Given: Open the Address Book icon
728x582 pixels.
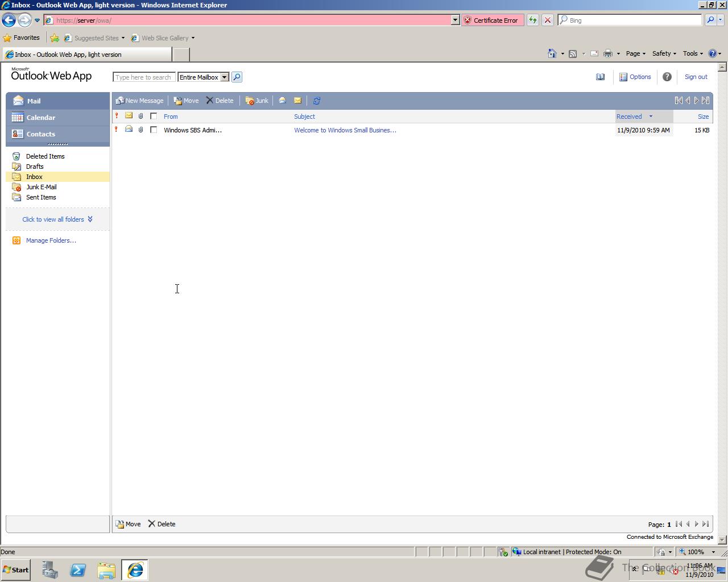Looking at the screenshot, I should click(600, 77).
